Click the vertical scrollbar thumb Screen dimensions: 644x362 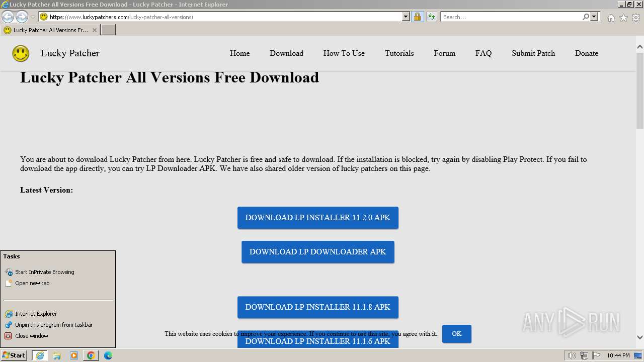click(x=640, y=90)
